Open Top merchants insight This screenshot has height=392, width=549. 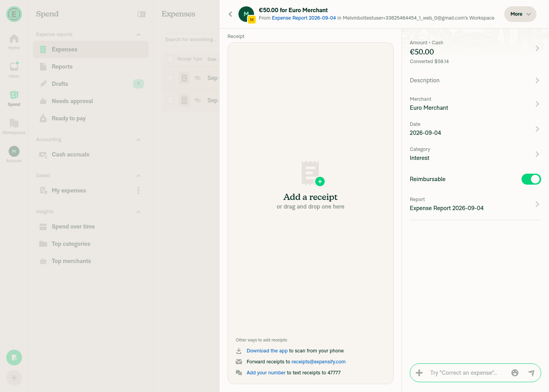click(91, 261)
